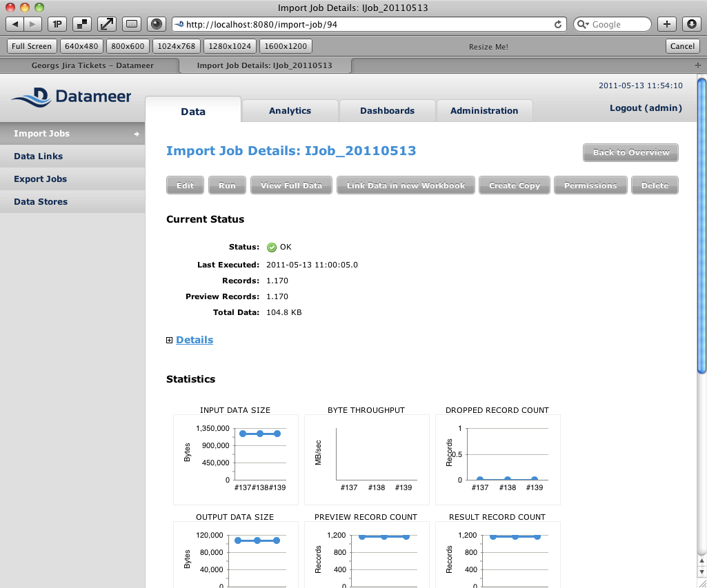
Task: Click Logout (admin) link
Action: click(x=646, y=108)
